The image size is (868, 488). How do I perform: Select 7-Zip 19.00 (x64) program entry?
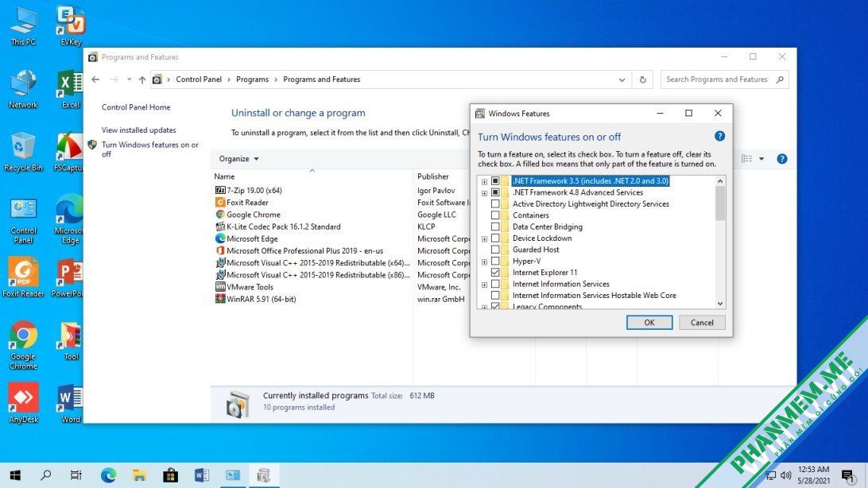(x=254, y=190)
